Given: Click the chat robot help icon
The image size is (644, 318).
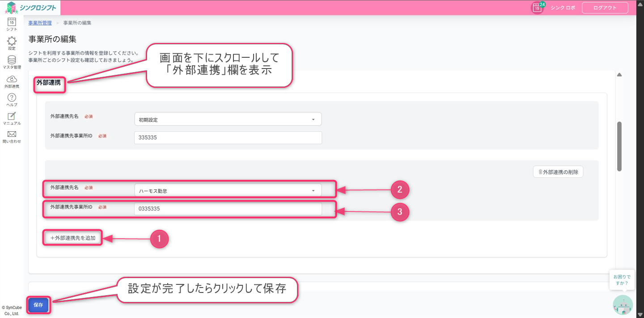Looking at the screenshot, I should [623, 305].
